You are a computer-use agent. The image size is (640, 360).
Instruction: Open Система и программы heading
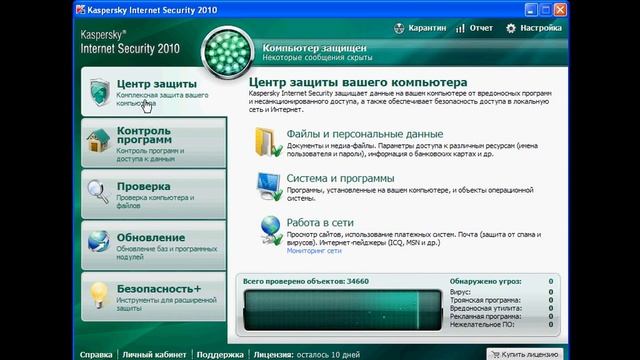click(340, 178)
